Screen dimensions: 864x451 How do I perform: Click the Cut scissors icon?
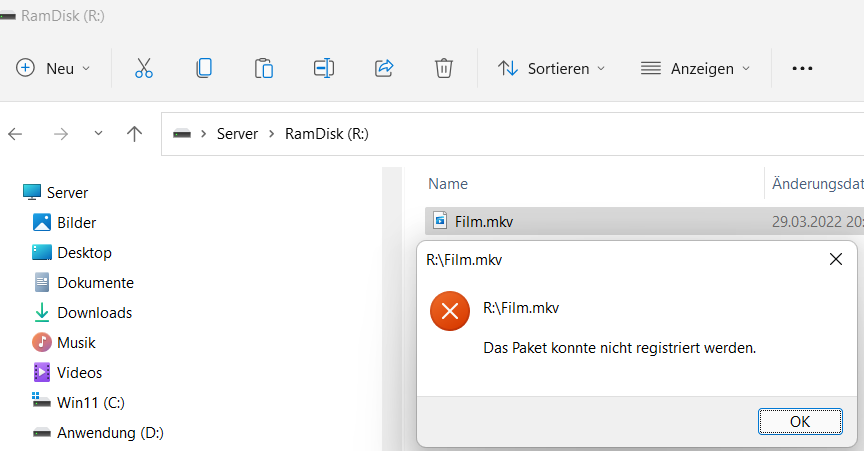point(144,68)
